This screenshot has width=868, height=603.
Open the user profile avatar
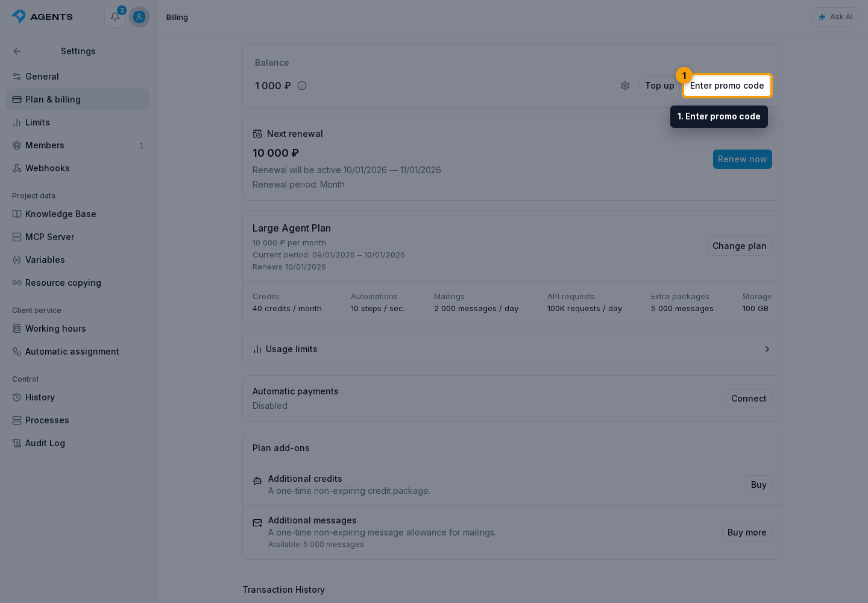point(139,17)
